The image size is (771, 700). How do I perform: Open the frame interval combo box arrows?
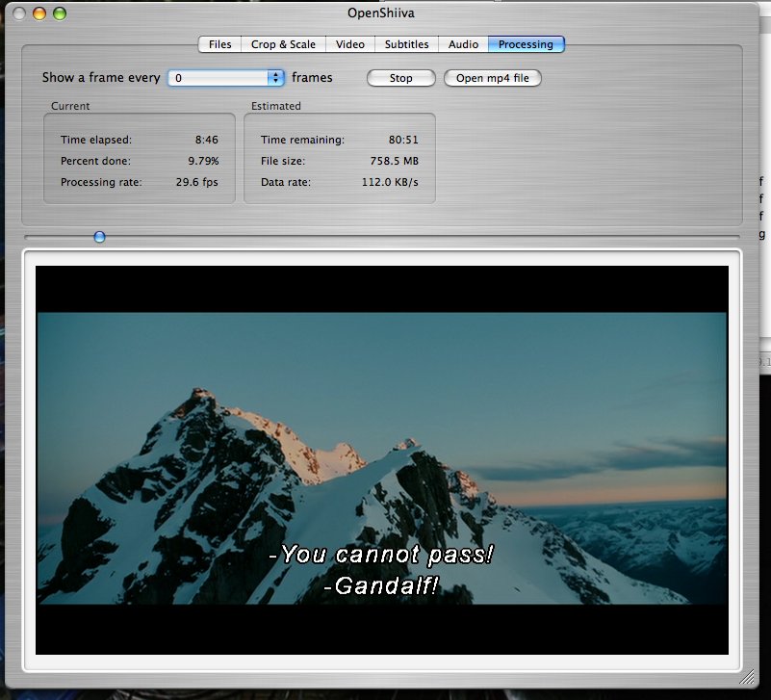point(276,78)
